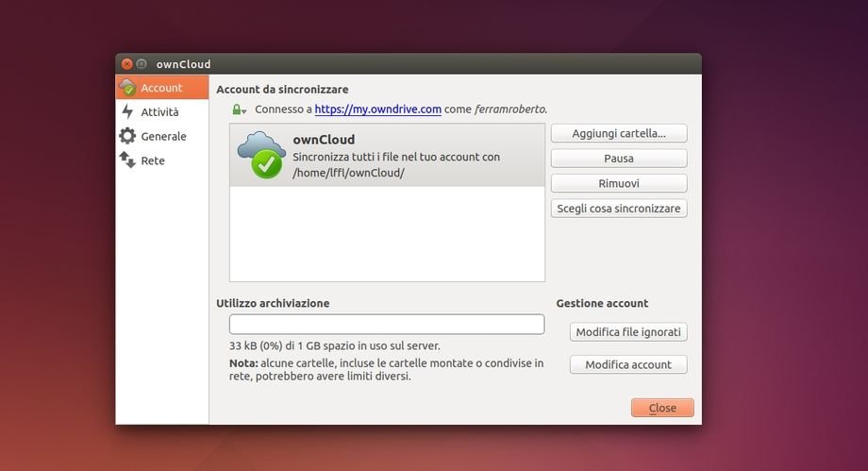
Task: Expand the dropdown arrow beside the padlock
Action: (x=244, y=111)
